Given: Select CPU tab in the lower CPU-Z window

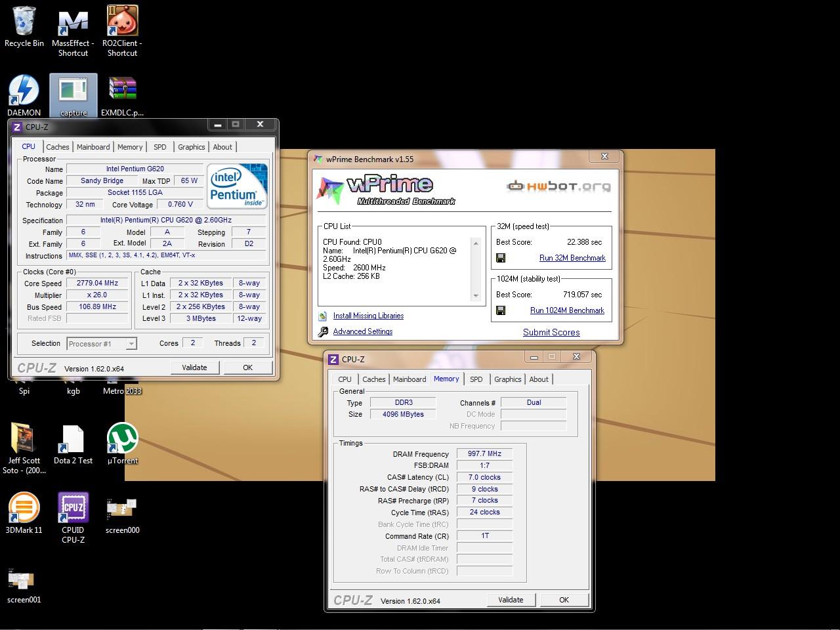Looking at the screenshot, I should 345,379.
